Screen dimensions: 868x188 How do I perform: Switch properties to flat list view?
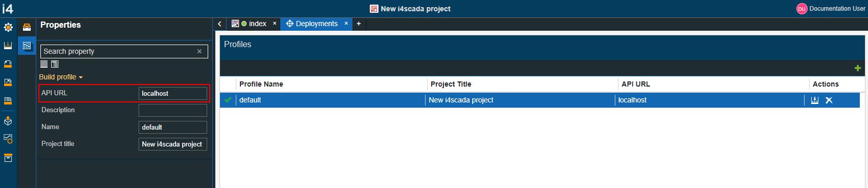pyautogui.click(x=44, y=64)
